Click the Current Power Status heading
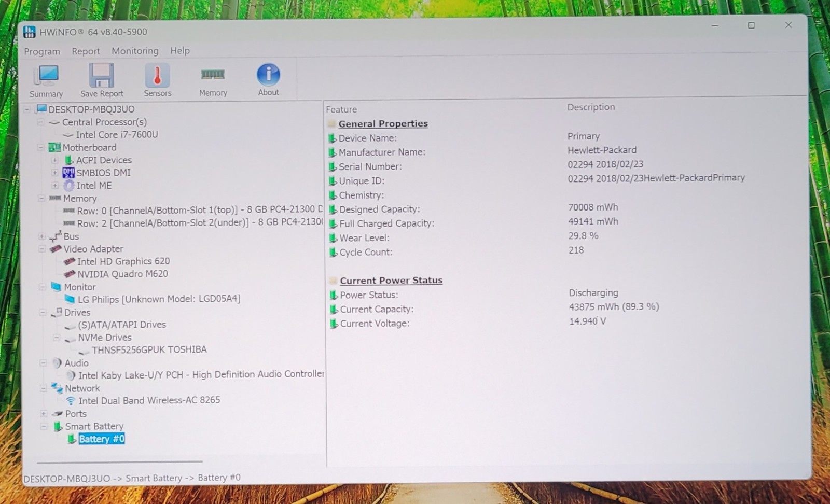Screen dimensions: 830x504 (391, 281)
